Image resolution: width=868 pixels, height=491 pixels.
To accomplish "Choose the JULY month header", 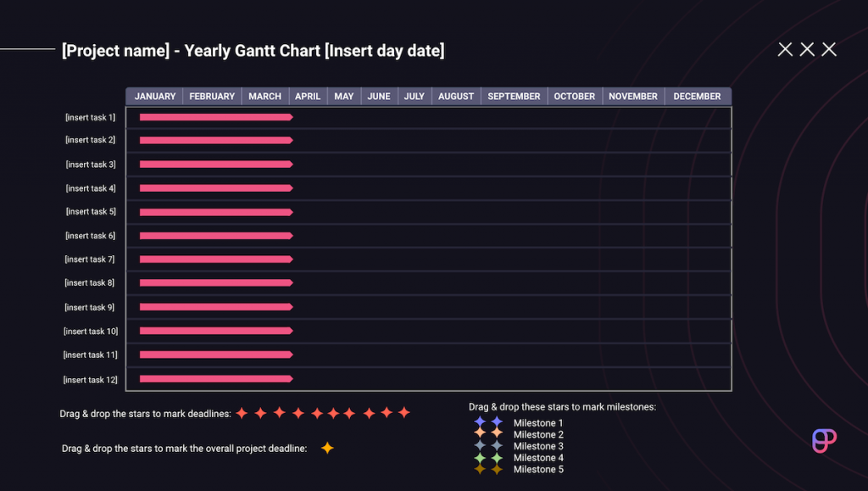I will click(x=414, y=97).
